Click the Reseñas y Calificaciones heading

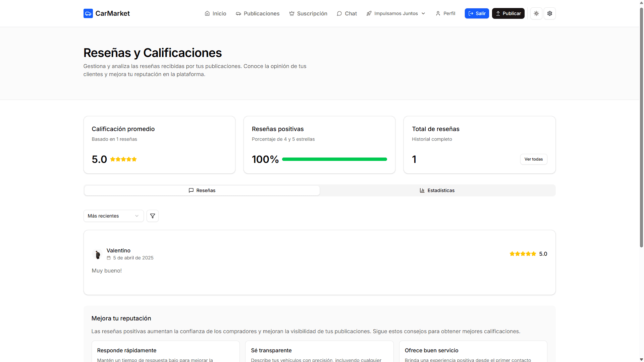click(153, 53)
